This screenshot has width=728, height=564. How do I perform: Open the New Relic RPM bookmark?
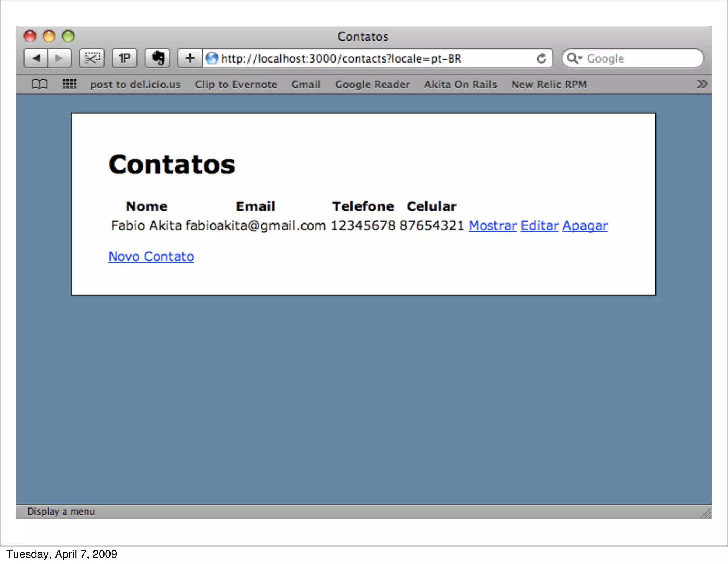coord(549,85)
